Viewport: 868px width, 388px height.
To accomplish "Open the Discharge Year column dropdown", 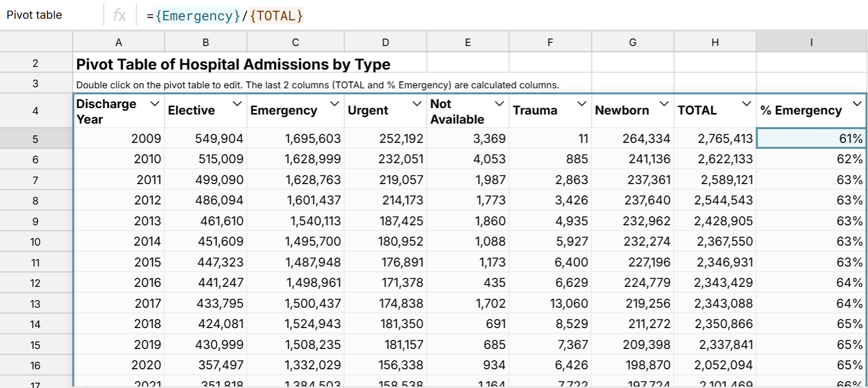I will tap(155, 104).
